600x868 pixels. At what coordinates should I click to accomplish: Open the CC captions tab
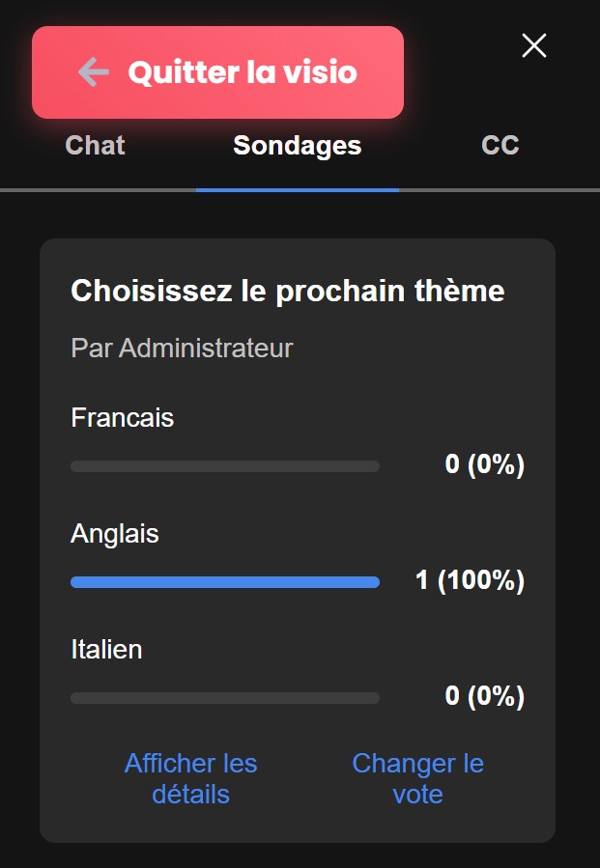[x=500, y=146]
